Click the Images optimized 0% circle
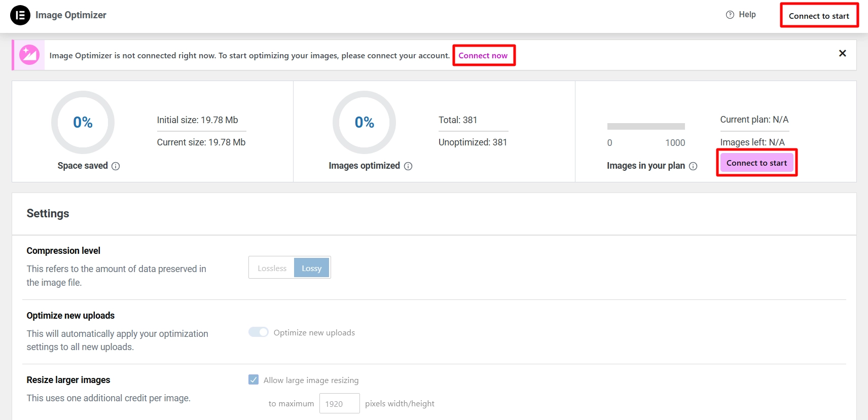 click(365, 122)
